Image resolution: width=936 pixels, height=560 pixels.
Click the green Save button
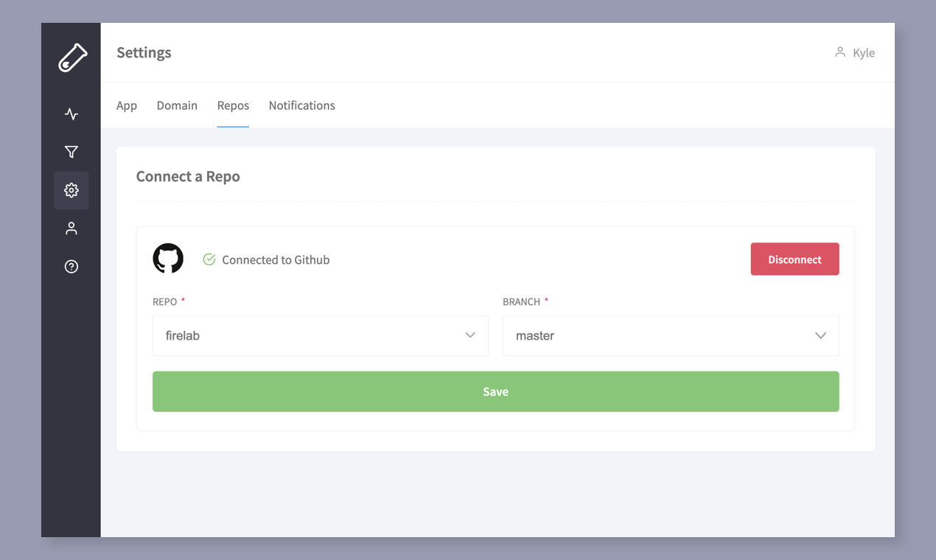496,391
